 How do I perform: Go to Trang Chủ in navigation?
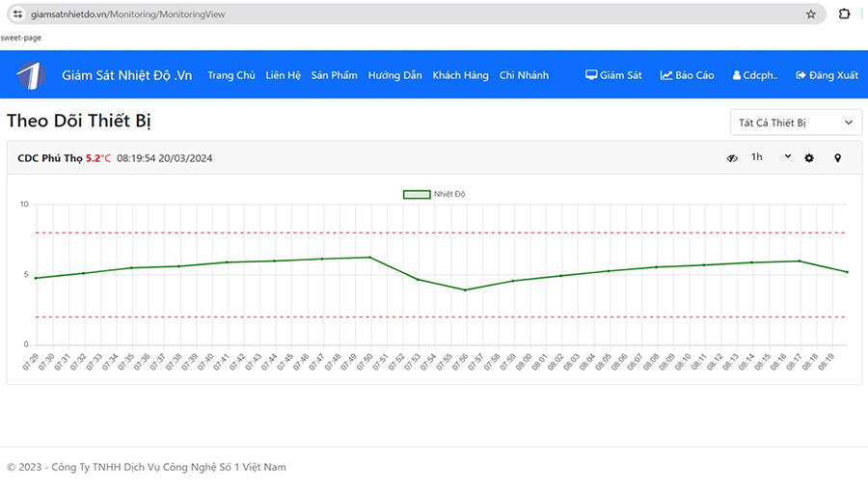click(231, 75)
